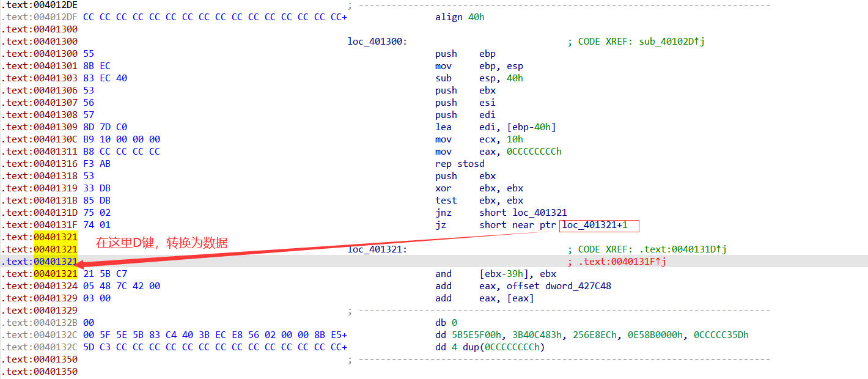Click the [ebp-40h] operand in the lea instruction
868x379 pixels.
531,127
